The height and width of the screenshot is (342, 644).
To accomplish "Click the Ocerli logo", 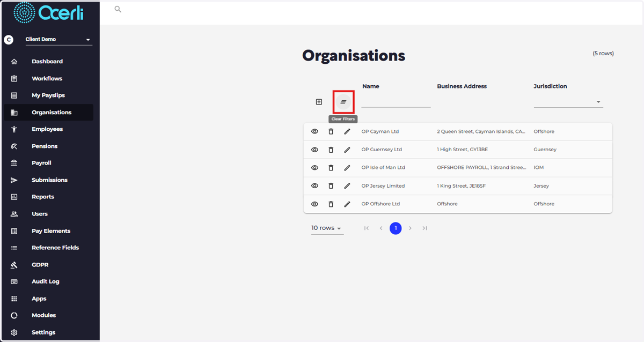I will pyautogui.click(x=49, y=12).
